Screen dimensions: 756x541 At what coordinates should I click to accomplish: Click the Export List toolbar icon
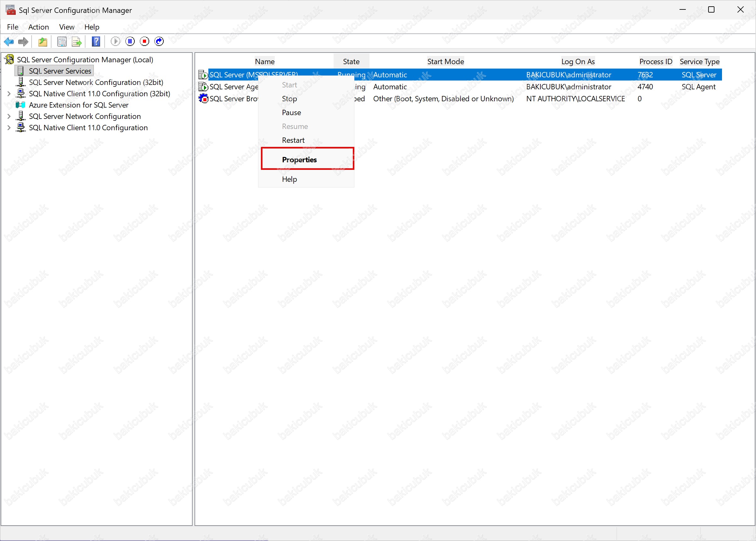pyautogui.click(x=77, y=42)
